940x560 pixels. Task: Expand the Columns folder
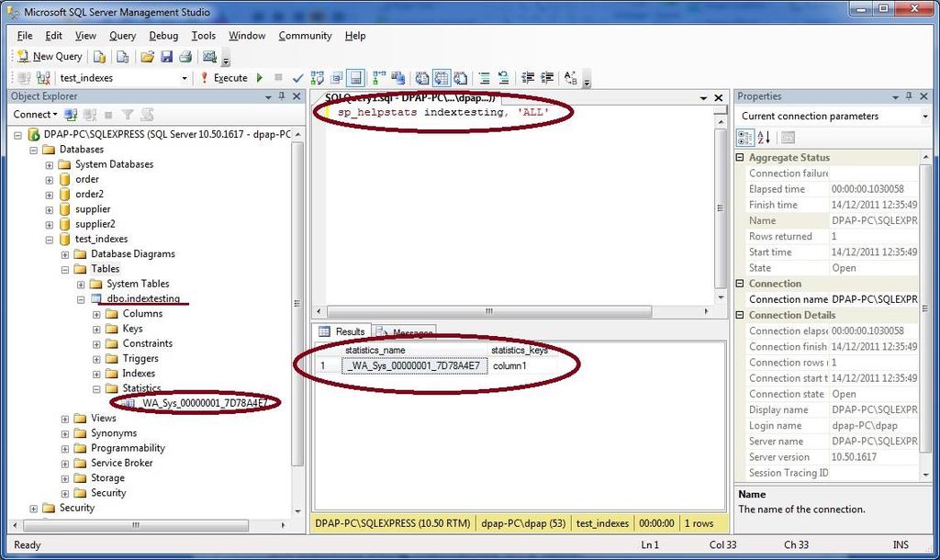(x=96, y=314)
